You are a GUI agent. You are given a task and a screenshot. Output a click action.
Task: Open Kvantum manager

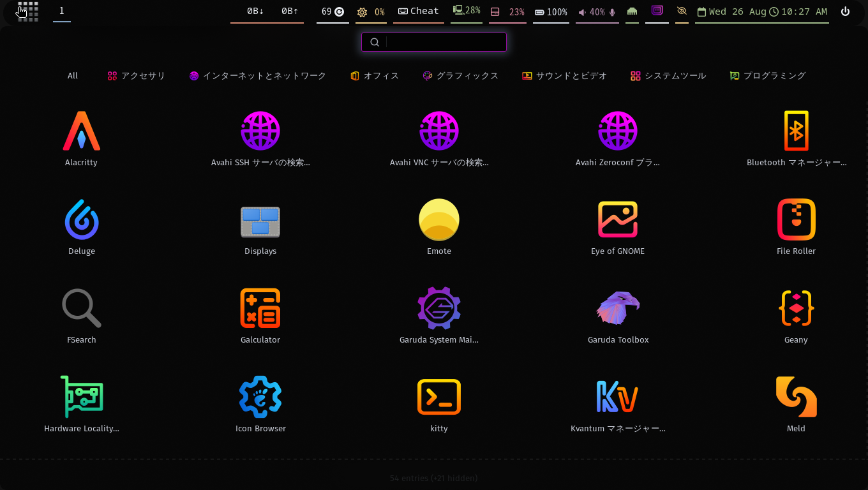point(618,405)
